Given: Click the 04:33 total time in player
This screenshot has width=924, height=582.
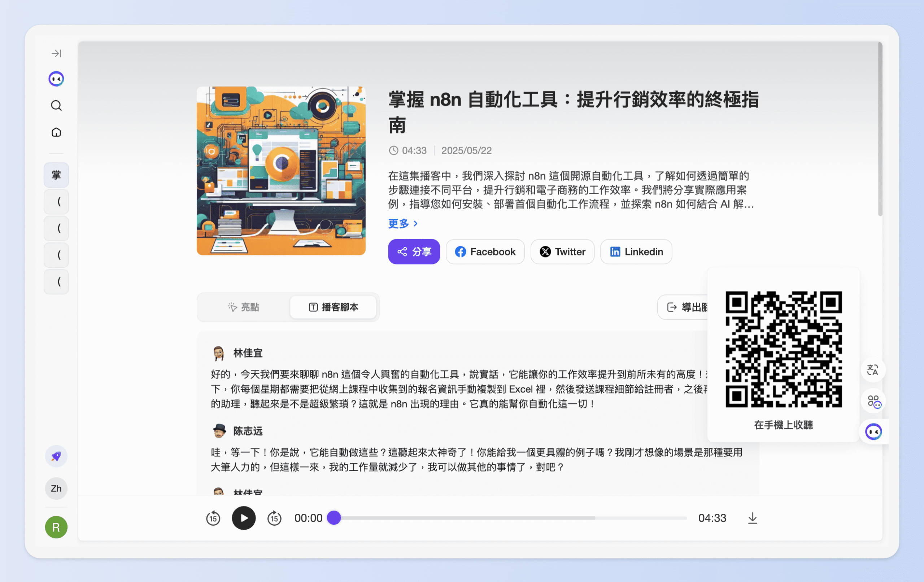Looking at the screenshot, I should (712, 518).
